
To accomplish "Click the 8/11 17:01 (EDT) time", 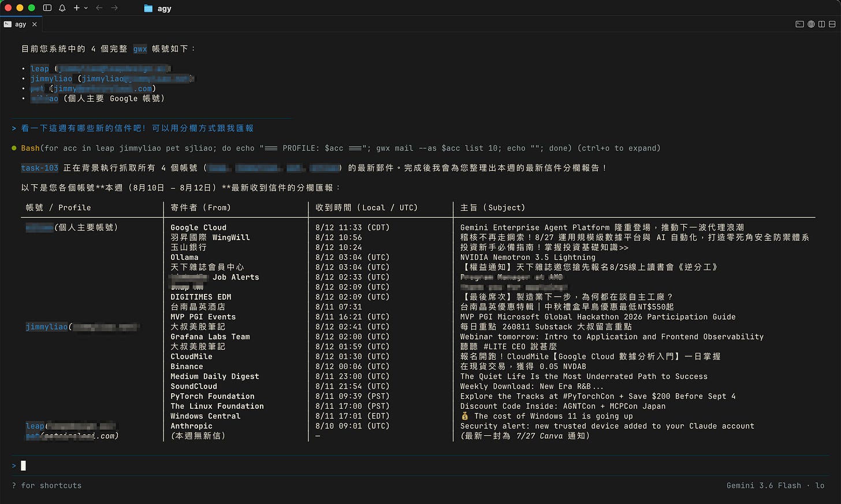I will [x=352, y=416].
